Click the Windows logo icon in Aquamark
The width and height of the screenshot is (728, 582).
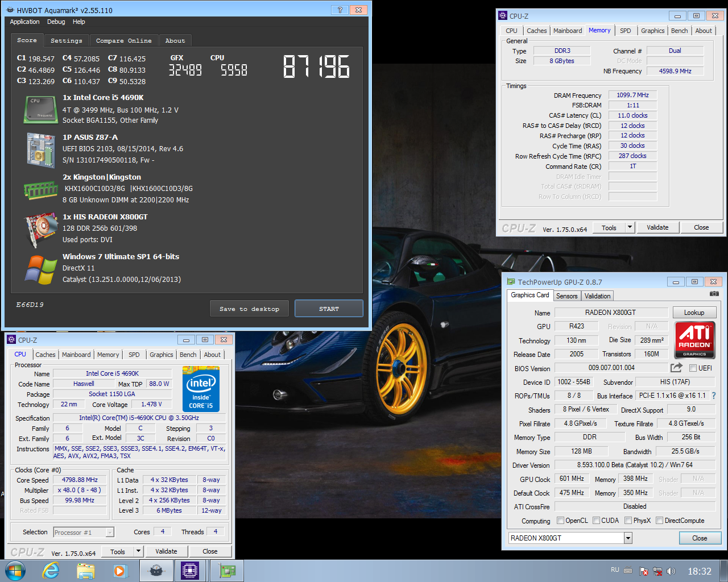[x=40, y=269]
